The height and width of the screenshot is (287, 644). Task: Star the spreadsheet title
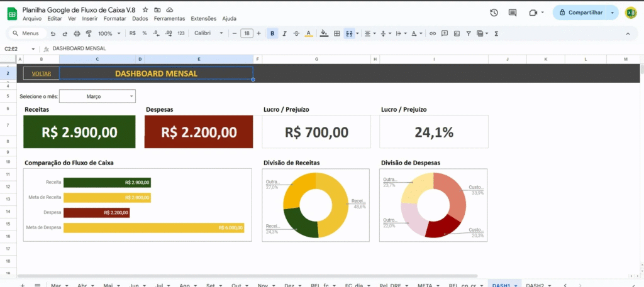pyautogui.click(x=145, y=11)
